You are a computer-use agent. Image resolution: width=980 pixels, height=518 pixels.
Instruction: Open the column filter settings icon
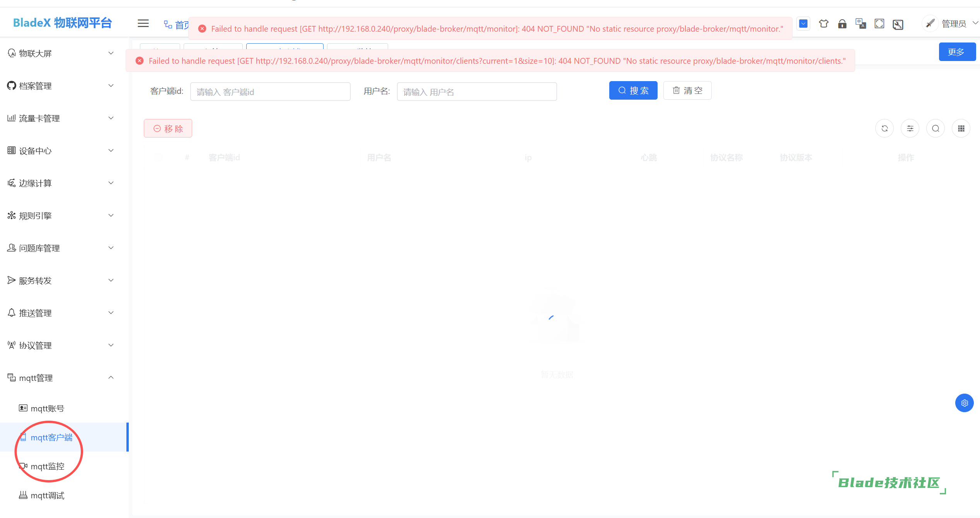click(x=910, y=128)
